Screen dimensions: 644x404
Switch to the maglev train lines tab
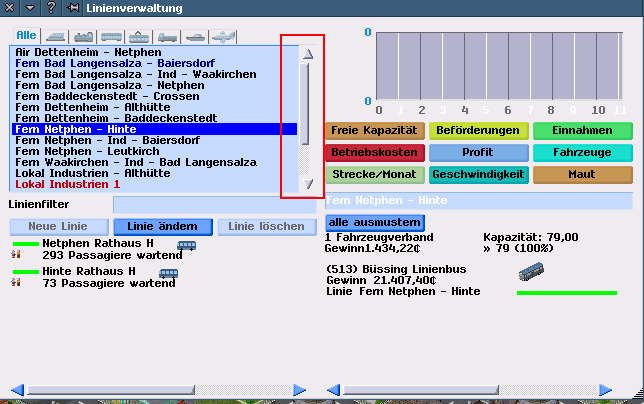click(x=53, y=36)
